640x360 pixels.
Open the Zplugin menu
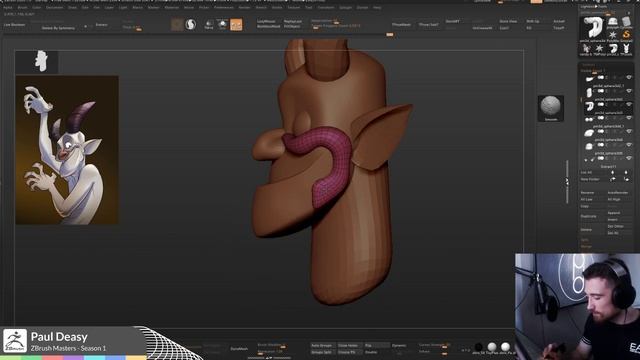[x=345, y=7]
